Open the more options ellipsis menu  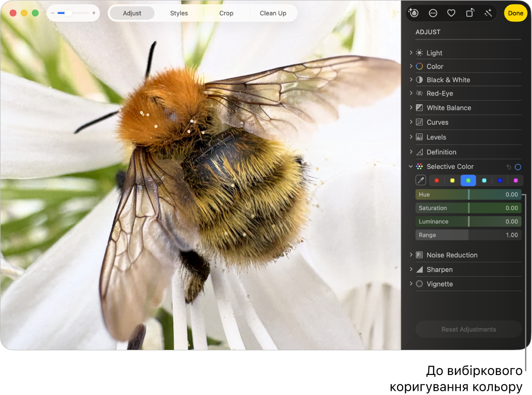pyautogui.click(x=433, y=13)
